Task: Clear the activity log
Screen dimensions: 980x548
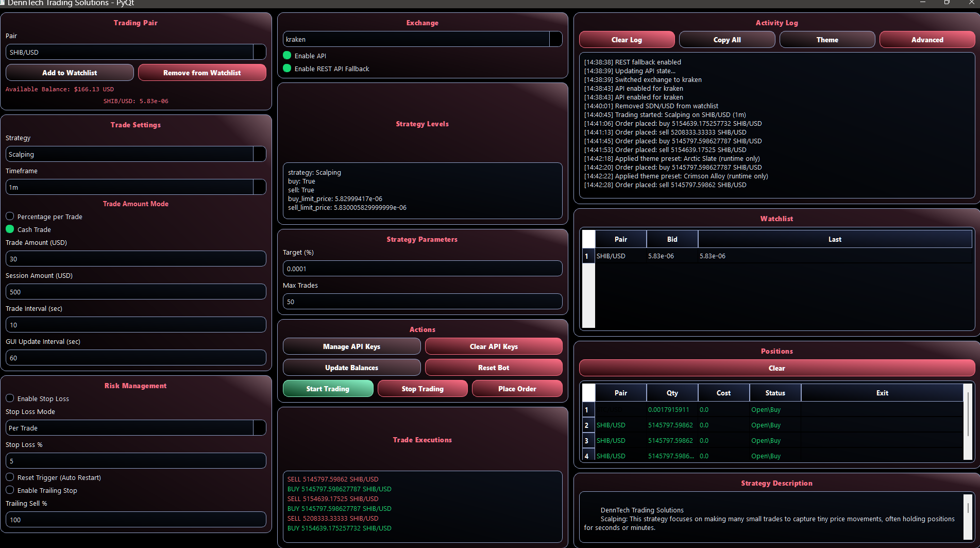Action: (x=626, y=39)
